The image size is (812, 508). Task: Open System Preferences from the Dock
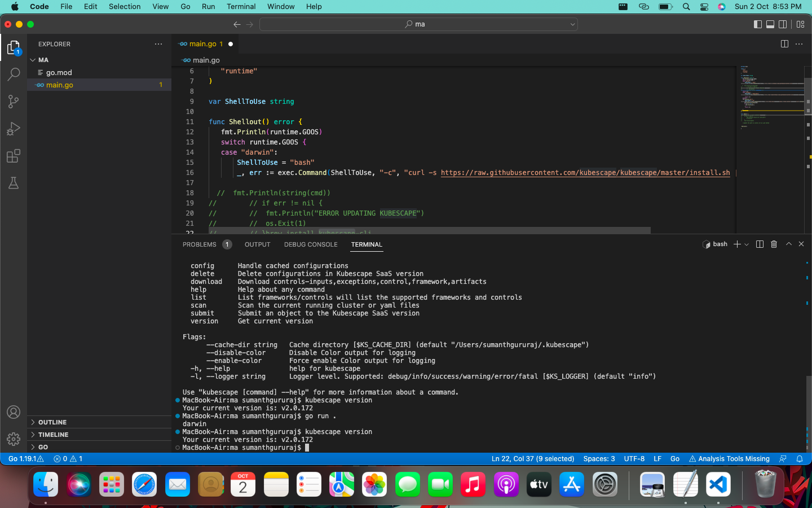(605, 484)
